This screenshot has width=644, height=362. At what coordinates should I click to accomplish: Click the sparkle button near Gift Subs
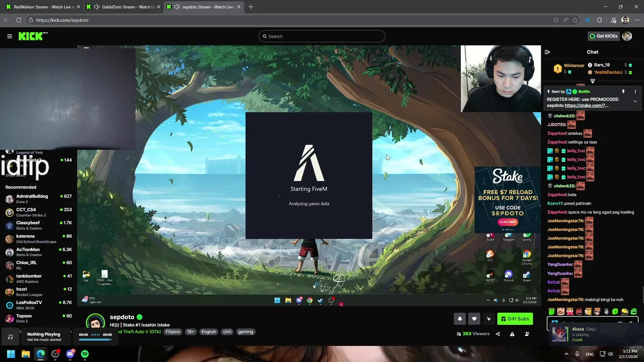tap(489, 319)
